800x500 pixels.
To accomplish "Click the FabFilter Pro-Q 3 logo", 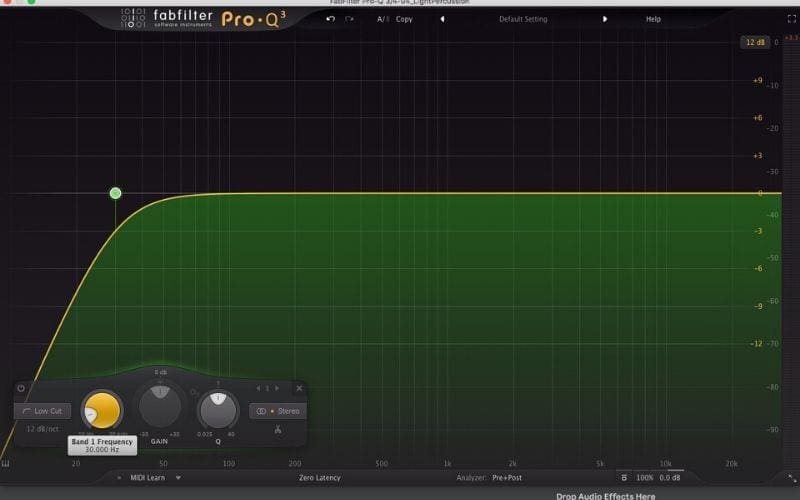I will click(x=203, y=18).
